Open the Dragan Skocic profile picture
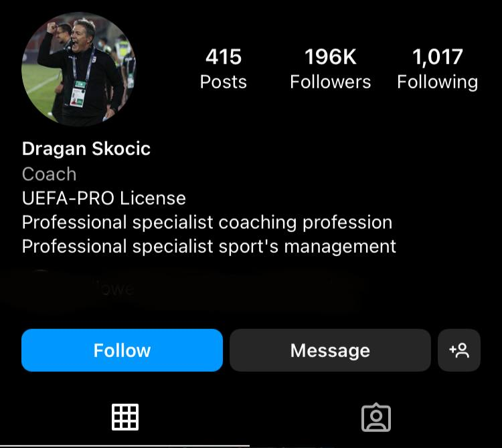 click(78, 70)
